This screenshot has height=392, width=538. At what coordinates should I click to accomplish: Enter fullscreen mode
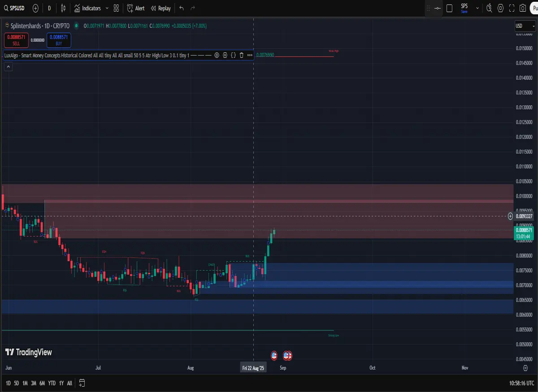(x=512, y=8)
